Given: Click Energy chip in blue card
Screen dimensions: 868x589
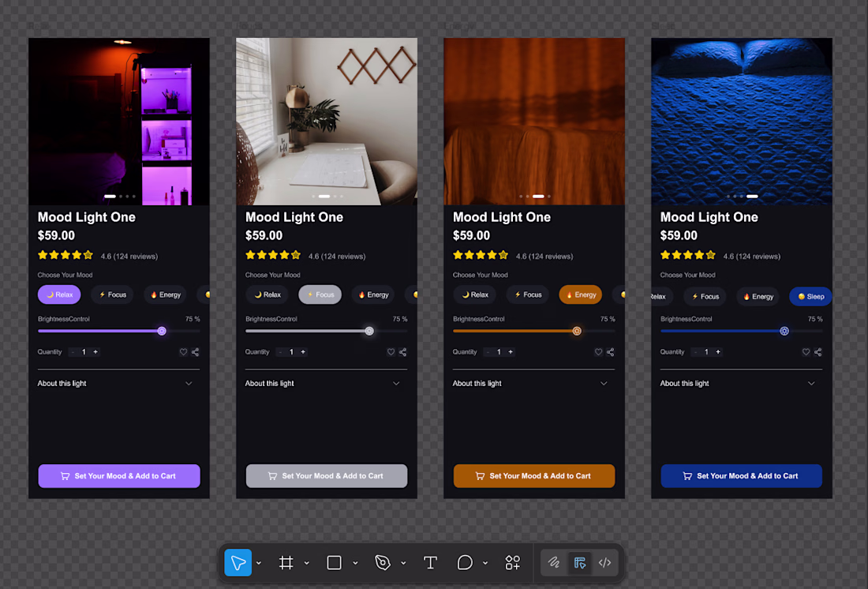Looking at the screenshot, I should pyautogui.click(x=758, y=296).
